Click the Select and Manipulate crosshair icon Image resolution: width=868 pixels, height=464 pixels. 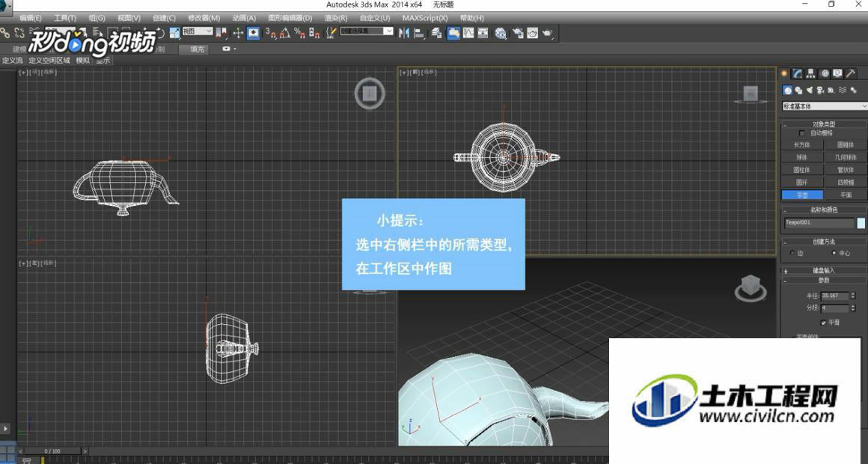point(237,33)
